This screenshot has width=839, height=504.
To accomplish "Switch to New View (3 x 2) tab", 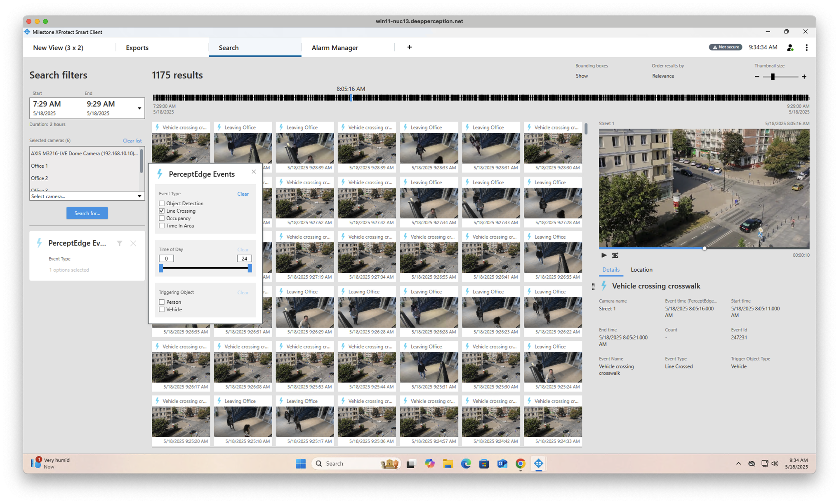I will coord(58,48).
